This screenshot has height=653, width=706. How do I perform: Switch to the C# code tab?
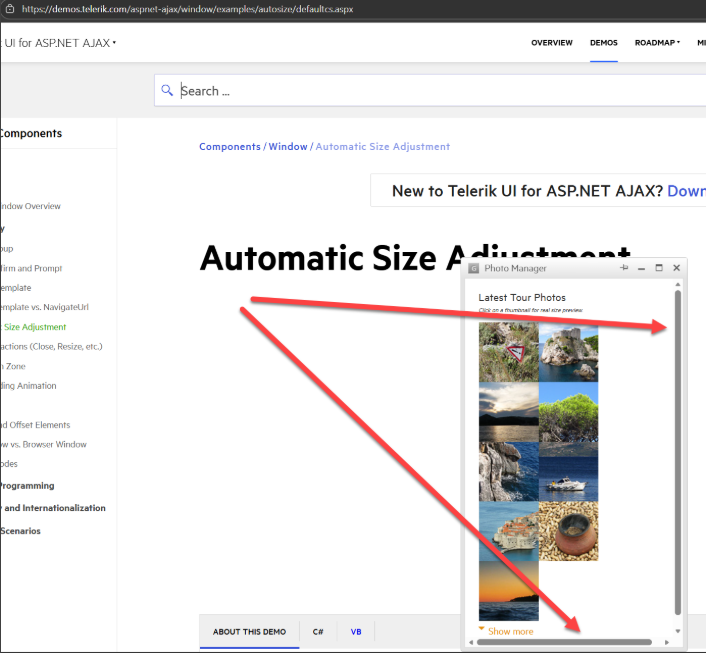[x=318, y=632]
